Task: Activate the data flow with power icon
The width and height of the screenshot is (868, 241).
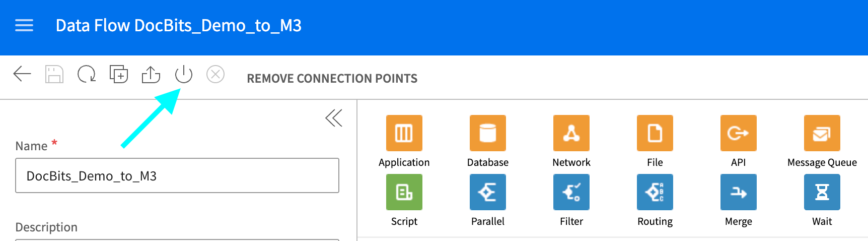Action: click(184, 74)
